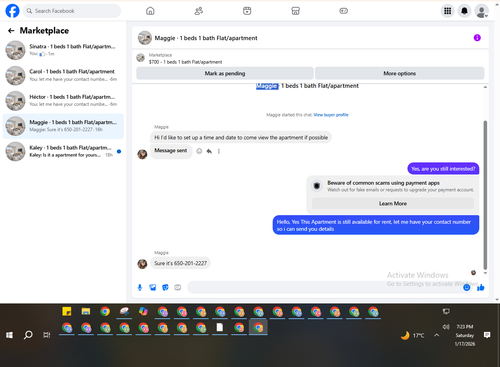The height and width of the screenshot is (367, 500).
Task: Click the volume speaker tray icon
Action: (x=446, y=327)
